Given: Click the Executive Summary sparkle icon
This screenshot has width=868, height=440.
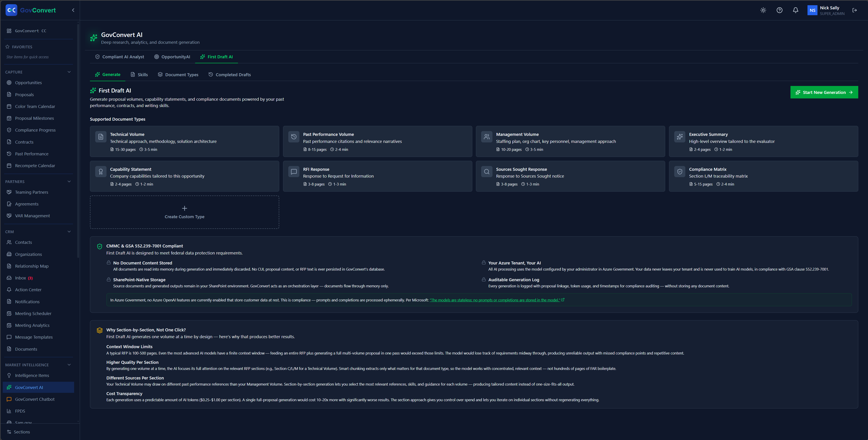Looking at the screenshot, I should coord(680,137).
